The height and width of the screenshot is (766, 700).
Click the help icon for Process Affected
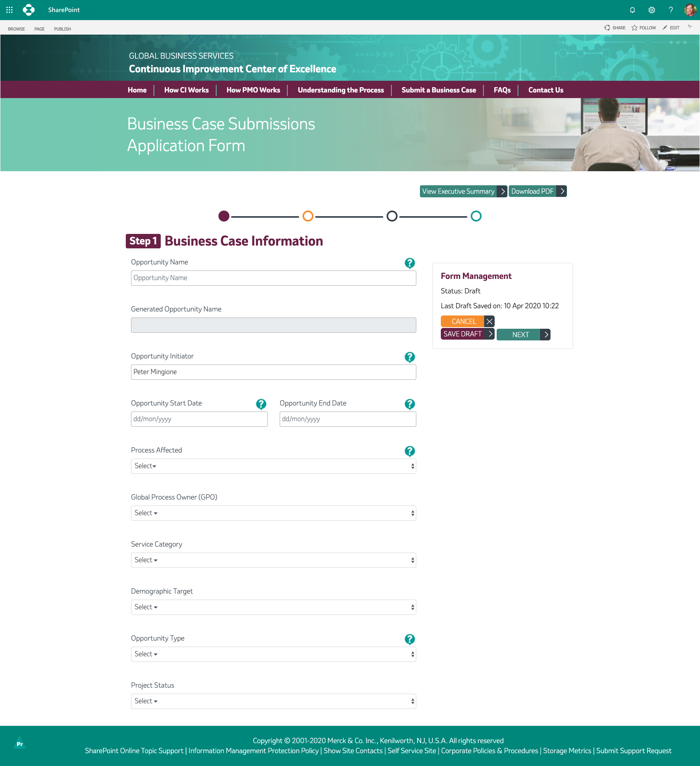(x=409, y=451)
